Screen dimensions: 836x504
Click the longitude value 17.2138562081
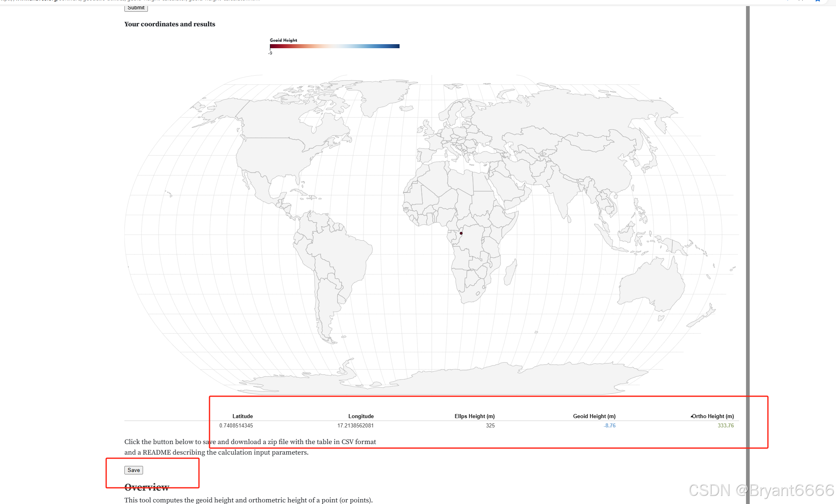pyautogui.click(x=355, y=425)
